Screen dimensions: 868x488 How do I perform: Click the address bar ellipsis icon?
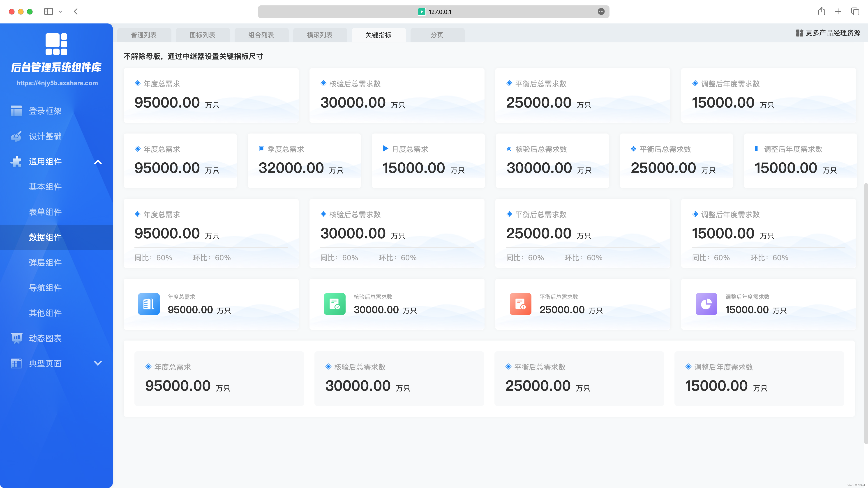[x=601, y=12]
